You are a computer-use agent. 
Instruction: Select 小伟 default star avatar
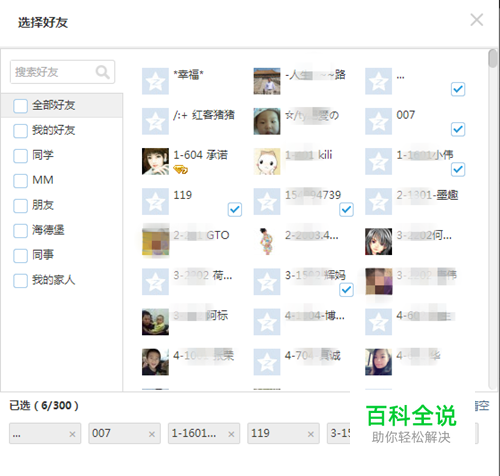coord(378,161)
